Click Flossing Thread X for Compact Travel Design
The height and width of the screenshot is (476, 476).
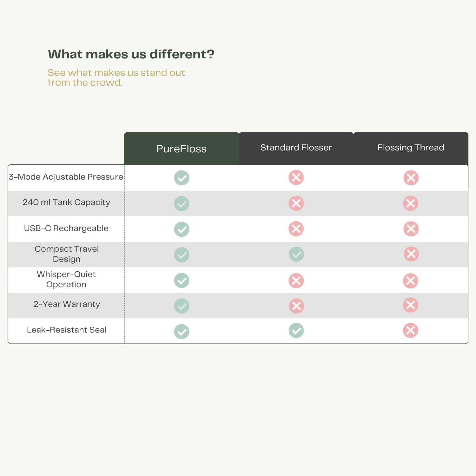click(411, 254)
